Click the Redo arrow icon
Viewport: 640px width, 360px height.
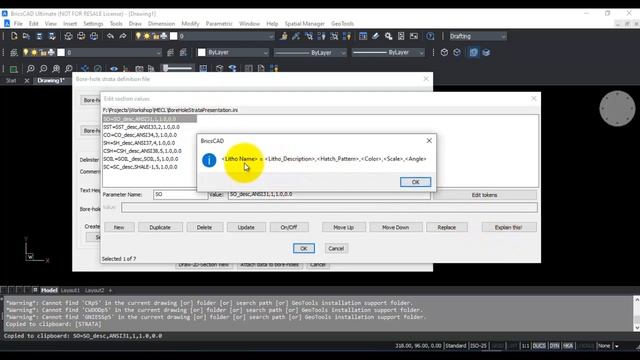tap(123, 36)
